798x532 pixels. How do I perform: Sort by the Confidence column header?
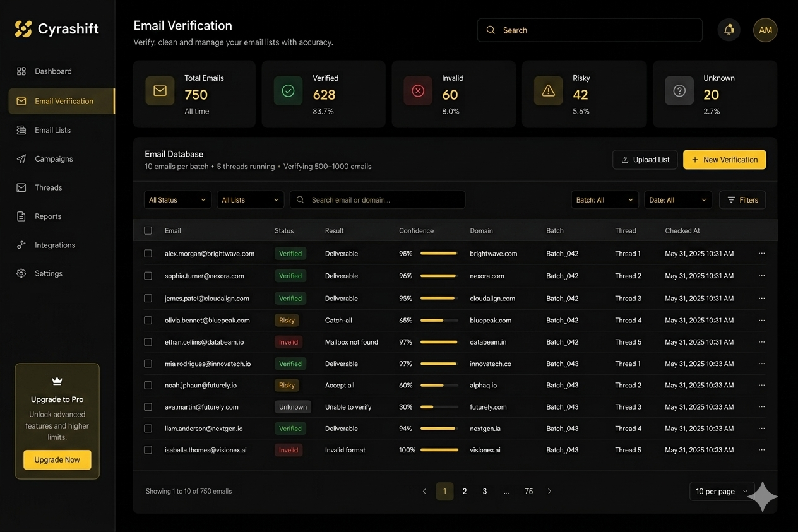tap(416, 231)
